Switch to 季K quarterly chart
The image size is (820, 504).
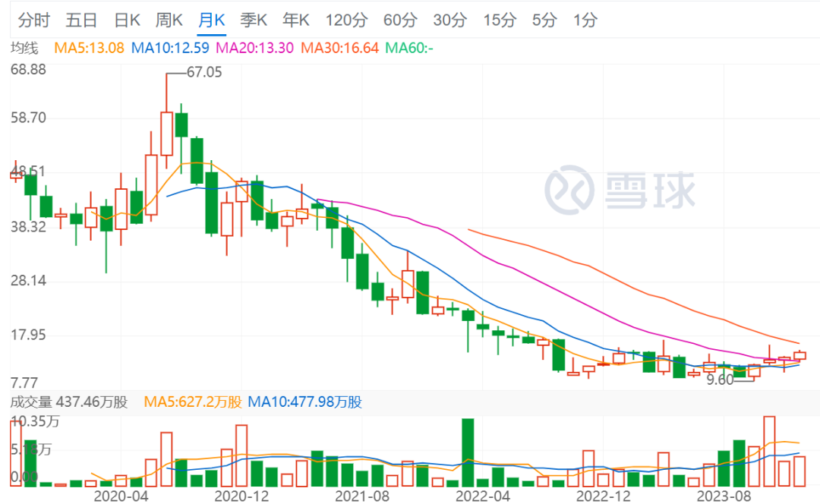[x=254, y=20]
